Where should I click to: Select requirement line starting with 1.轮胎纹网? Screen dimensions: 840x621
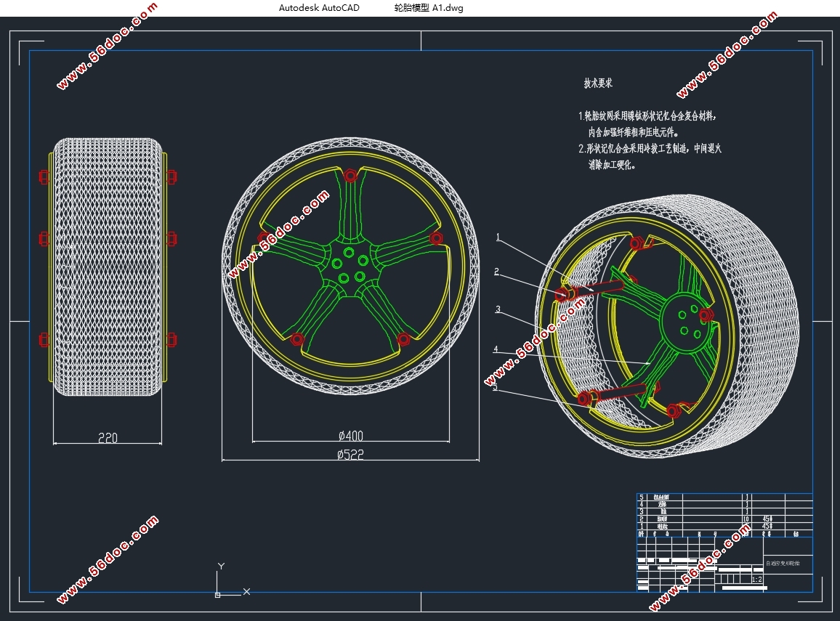tap(647, 115)
